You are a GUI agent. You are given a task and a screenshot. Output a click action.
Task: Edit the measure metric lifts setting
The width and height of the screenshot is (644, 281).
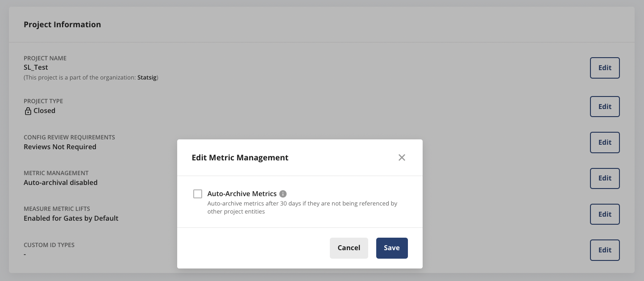(605, 214)
